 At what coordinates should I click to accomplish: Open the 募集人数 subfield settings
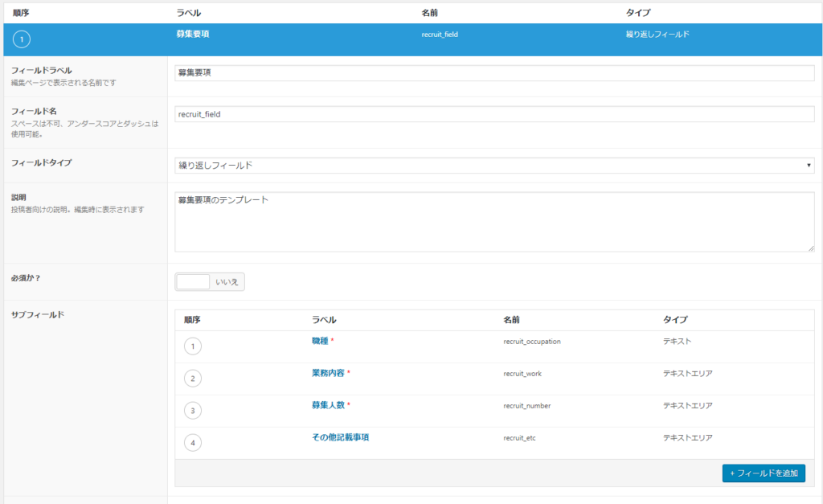click(x=330, y=405)
